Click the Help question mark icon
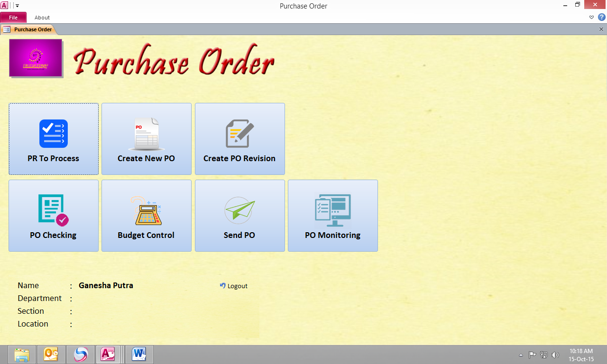 [x=601, y=17]
